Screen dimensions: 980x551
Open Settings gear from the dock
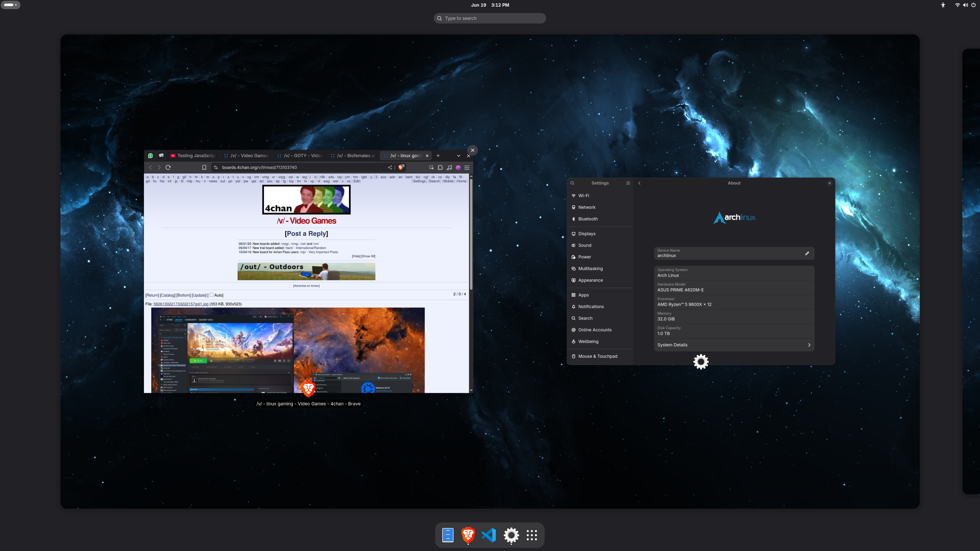click(x=511, y=535)
